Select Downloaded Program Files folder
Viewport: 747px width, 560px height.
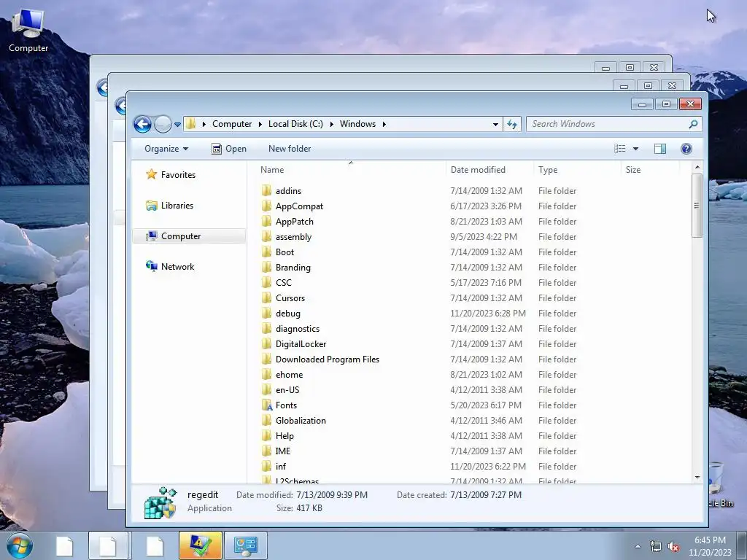328,359
